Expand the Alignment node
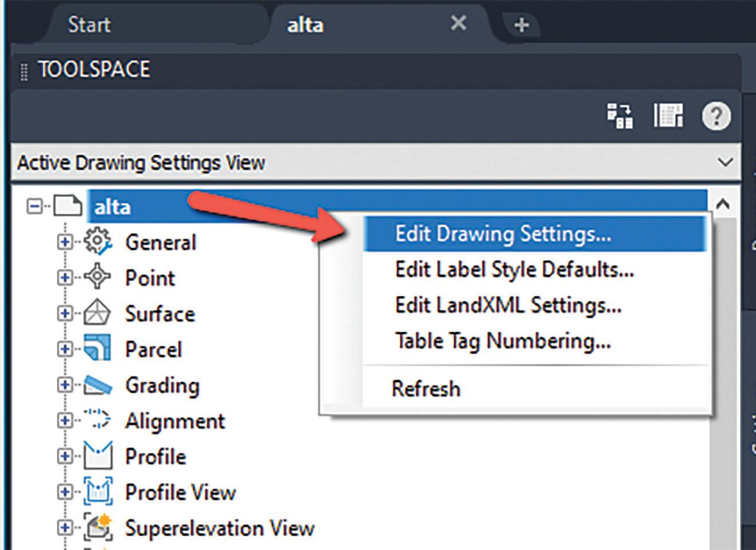Image resolution: width=756 pixels, height=550 pixels. 64,420
